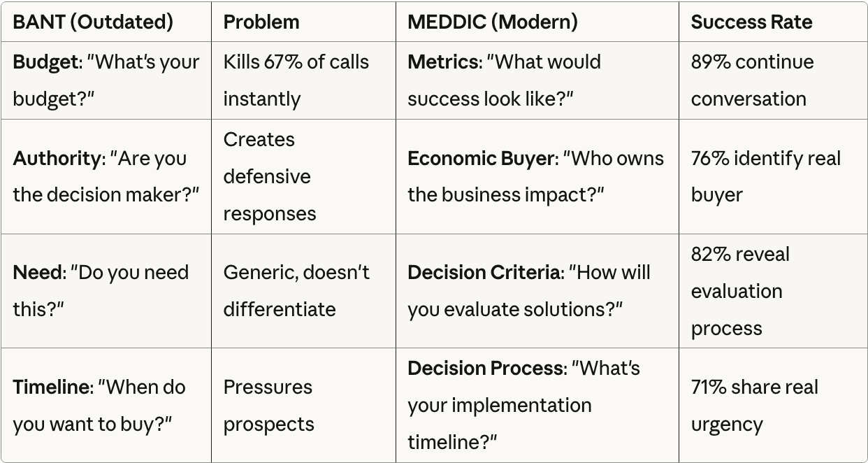Select the Timeline "When do you want to buy?" cell
Viewport: 868px width, 463px height.
pyautogui.click(x=99, y=405)
